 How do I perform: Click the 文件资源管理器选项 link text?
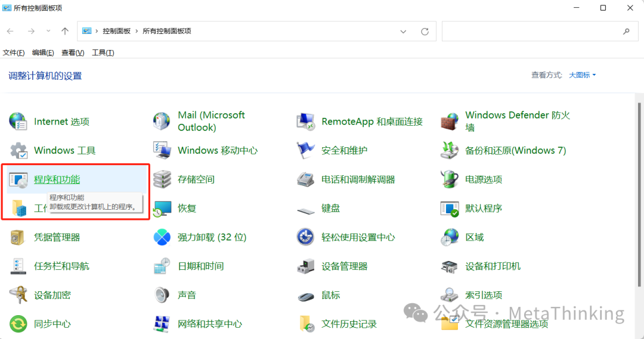pos(507,324)
